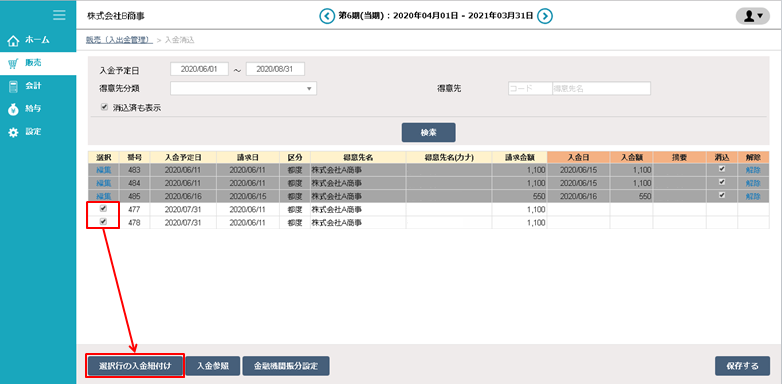The width and height of the screenshot is (782, 384).
Task: Click 販売（入出金管理） breadcrumb link
Action: coord(119,40)
